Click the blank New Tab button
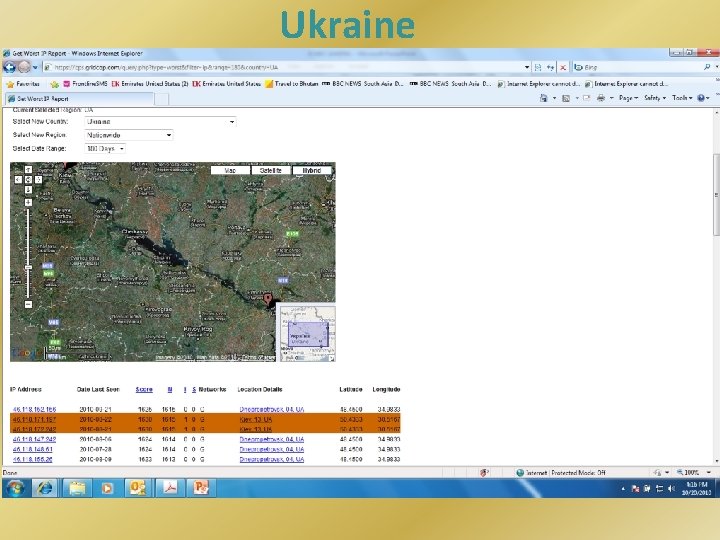 click(x=162, y=99)
